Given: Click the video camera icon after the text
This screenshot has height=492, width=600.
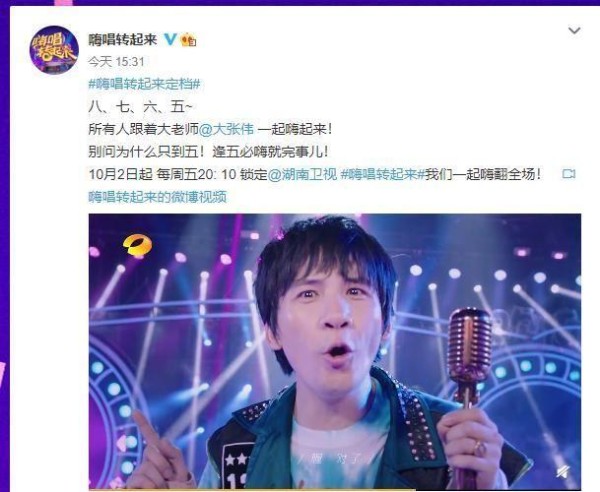Looking at the screenshot, I should pyautogui.click(x=569, y=174).
